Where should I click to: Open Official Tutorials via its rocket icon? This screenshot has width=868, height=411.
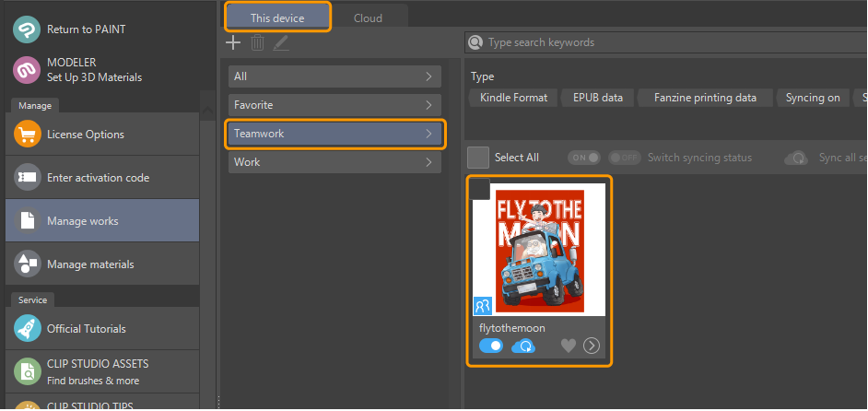pos(27,328)
